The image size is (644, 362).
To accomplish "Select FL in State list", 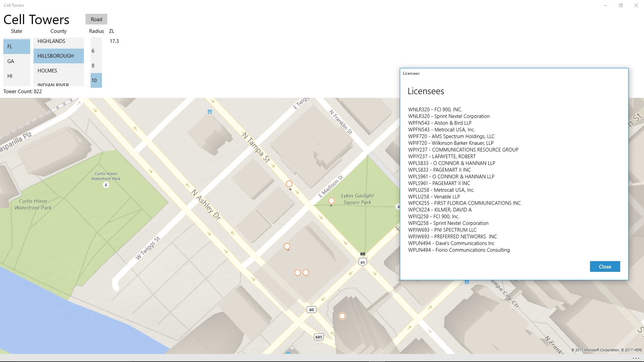I will (16, 47).
